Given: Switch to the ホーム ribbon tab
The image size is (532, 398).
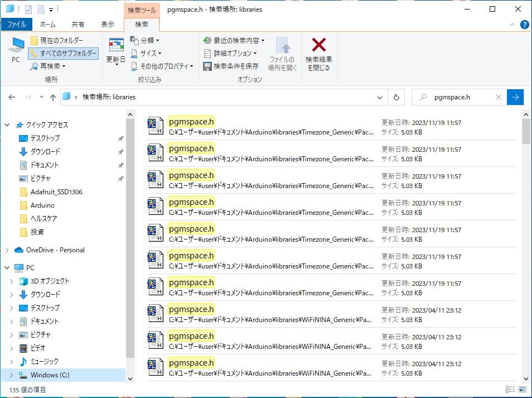Looking at the screenshot, I should tap(47, 24).
